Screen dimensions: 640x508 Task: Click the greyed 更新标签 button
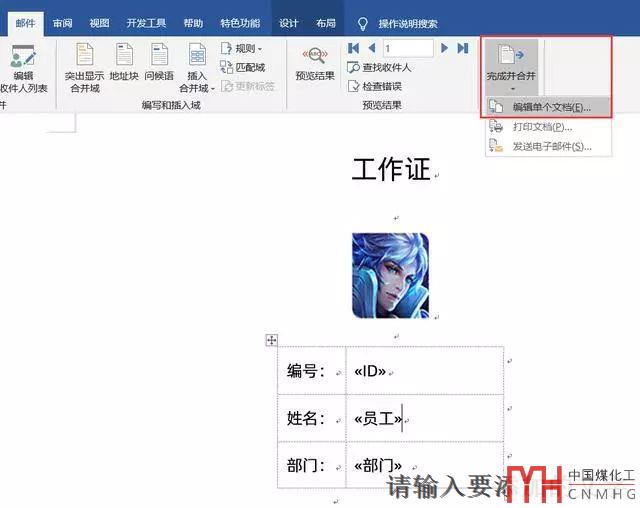pyautogui.click(x=248, y=86)
